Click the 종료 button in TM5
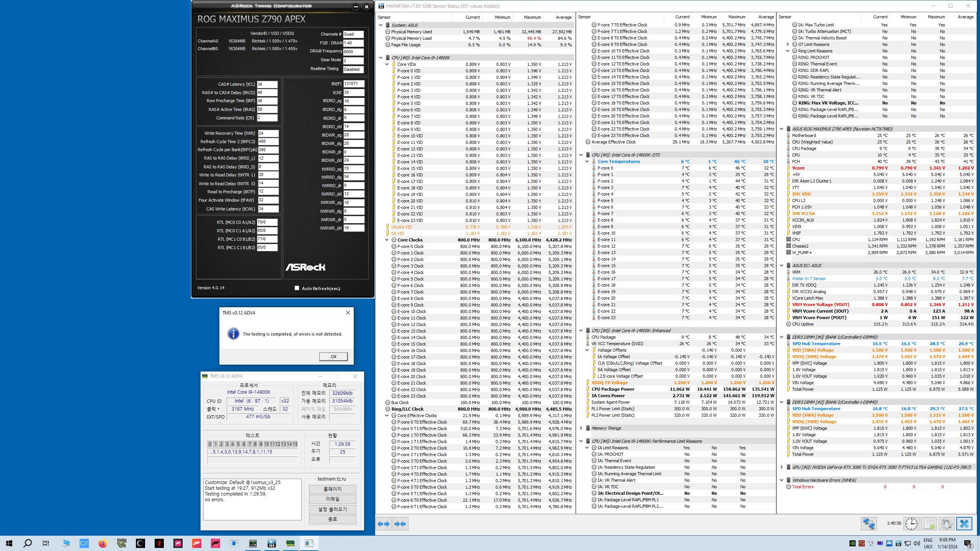The height and width of the screenshot is (551, 980). click(x=332, y=519)
